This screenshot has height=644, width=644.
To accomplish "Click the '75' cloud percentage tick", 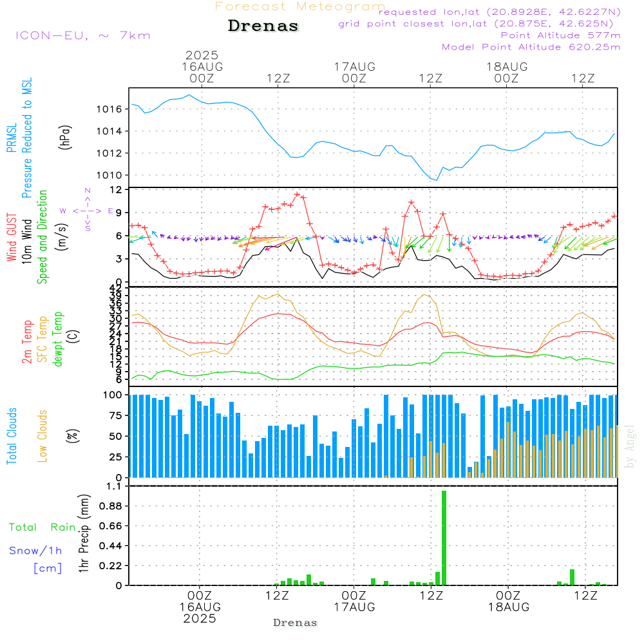I will click(x=116, y=415).
